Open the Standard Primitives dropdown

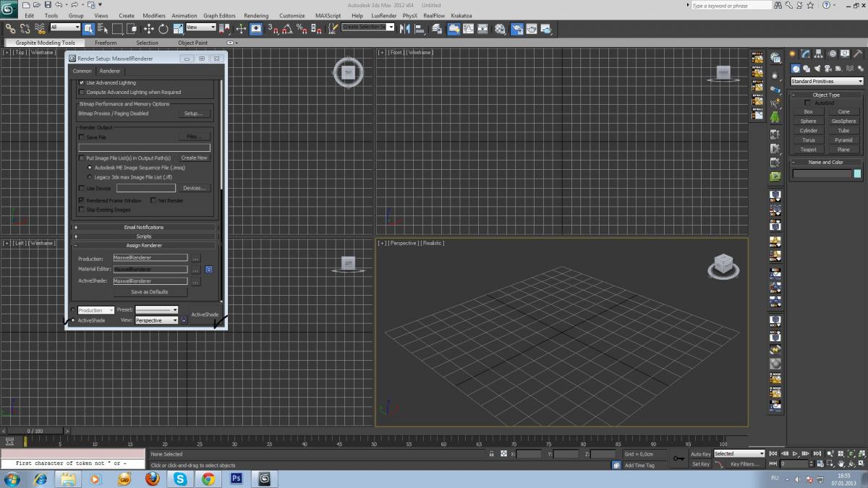pos(827,82)
